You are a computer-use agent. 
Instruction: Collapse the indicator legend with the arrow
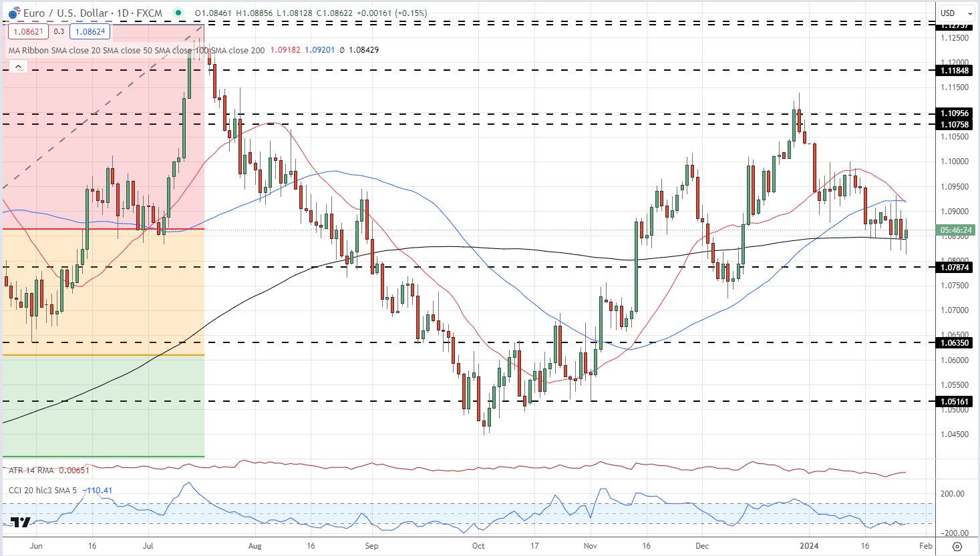[18, 66]
